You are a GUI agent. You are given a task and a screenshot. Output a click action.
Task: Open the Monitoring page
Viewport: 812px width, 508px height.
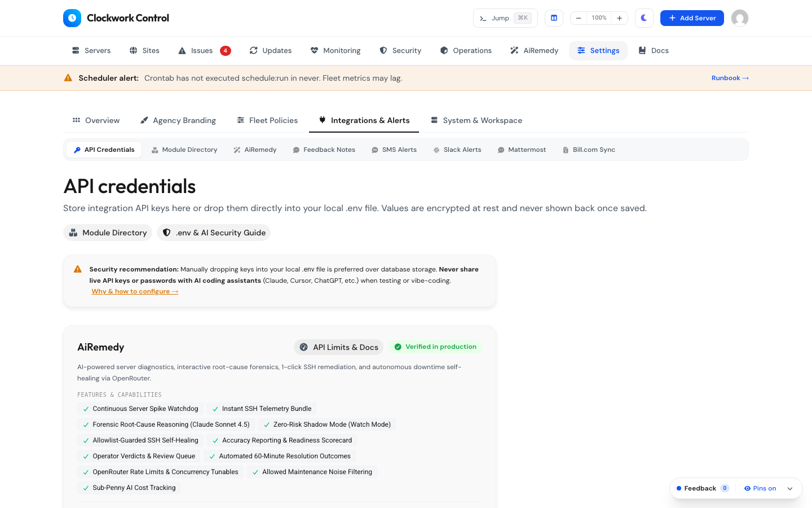tap(336, 51)
